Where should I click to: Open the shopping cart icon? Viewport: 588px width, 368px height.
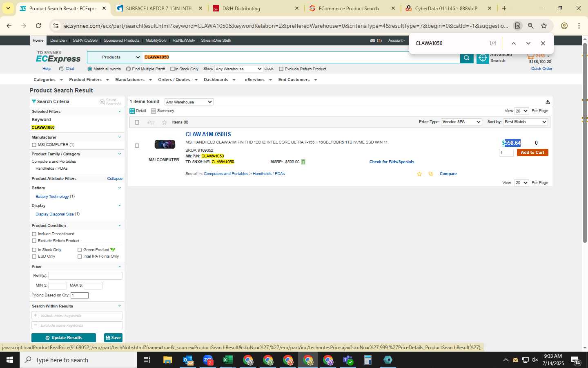[x=530, y=56]
